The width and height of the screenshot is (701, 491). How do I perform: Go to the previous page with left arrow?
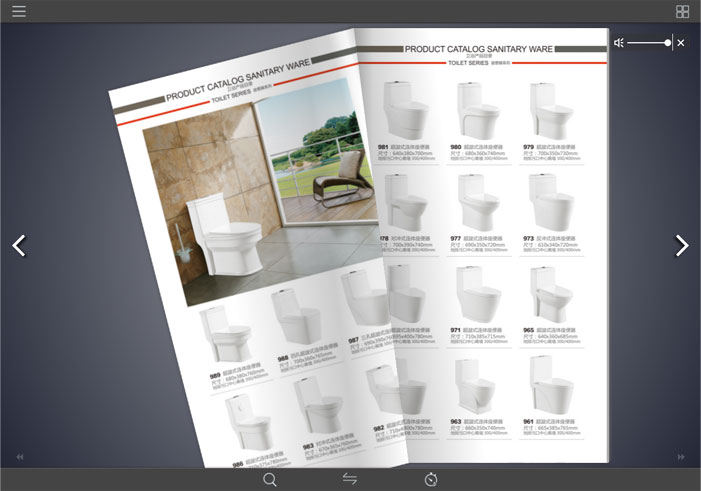tap(18, 245)
